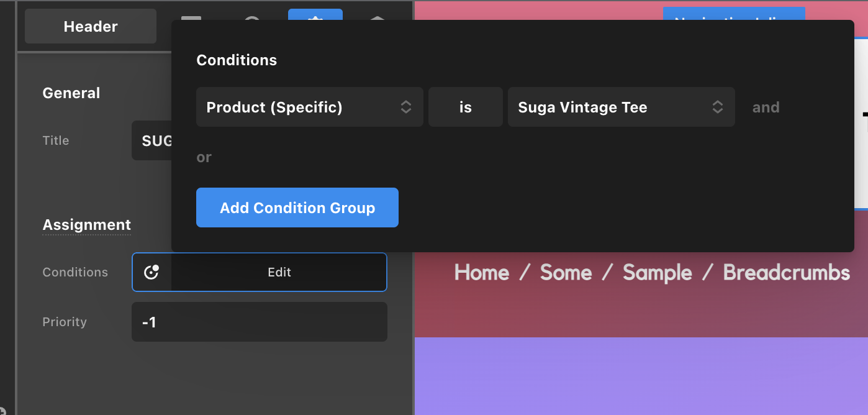Click "and" to add another condition

tap(766, 107)
